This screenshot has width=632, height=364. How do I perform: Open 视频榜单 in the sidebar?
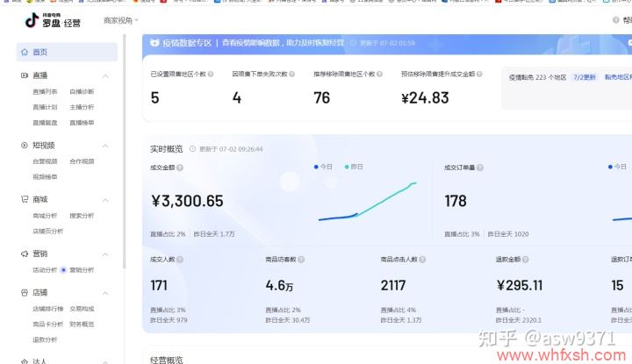coord(45,177)
